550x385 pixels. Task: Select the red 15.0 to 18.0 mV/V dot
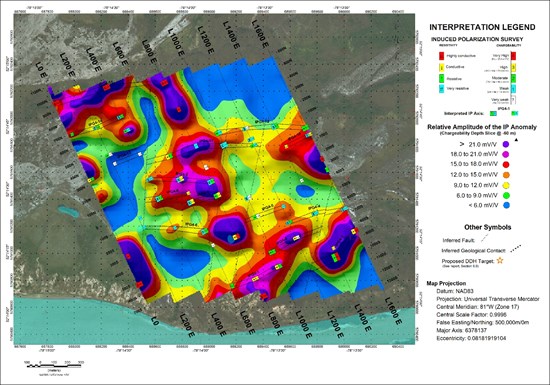(x=506, y=164)
